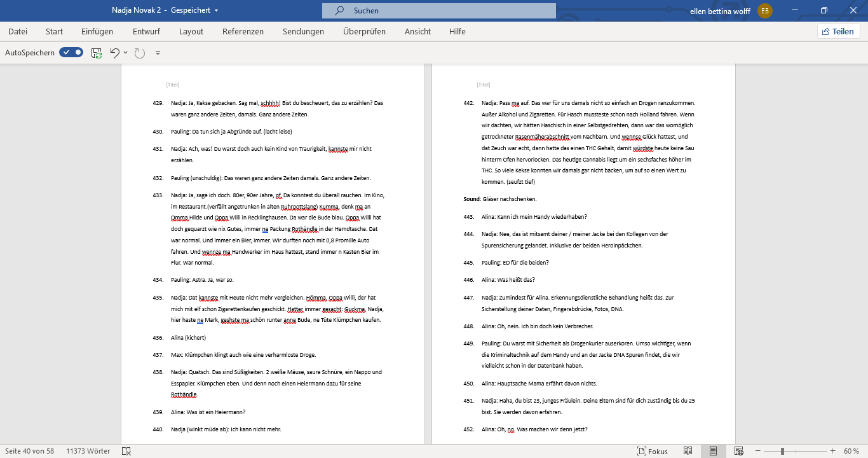Switch to Web Layout view
868x458 pixels.
pyautogui.click(x=738, y=451)
